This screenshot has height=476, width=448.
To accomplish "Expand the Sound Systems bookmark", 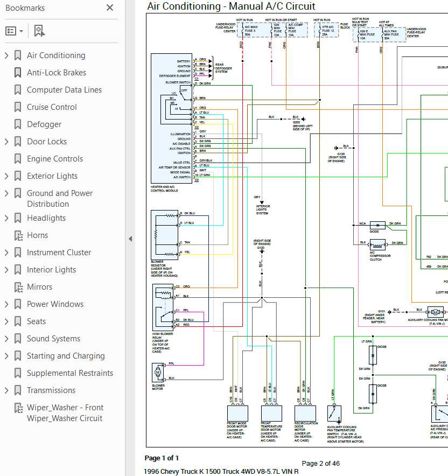I will point(6,339).
